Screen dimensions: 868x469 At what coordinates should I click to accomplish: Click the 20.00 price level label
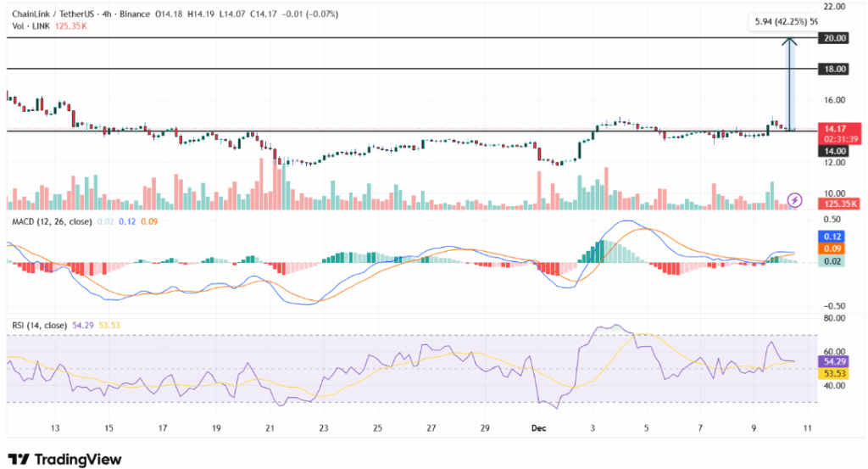[x=835, y=38]
